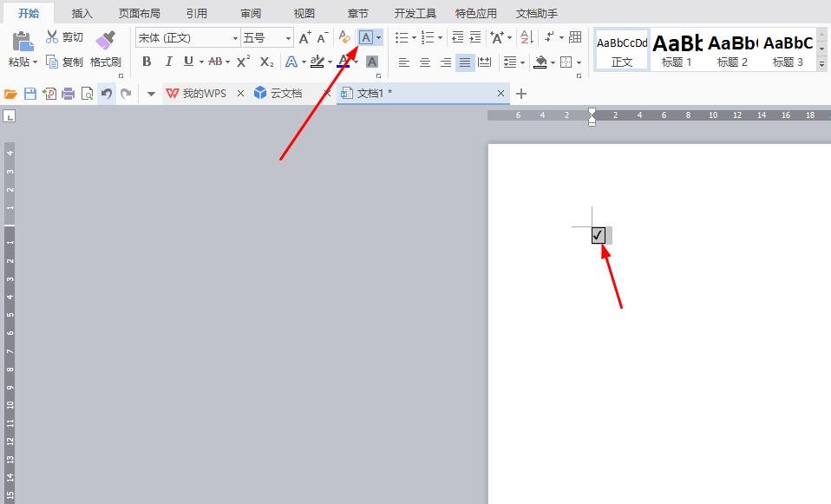Switch to the 插入 ribbon tab
This screenshot has width=831, height=504.
[82, 14]
